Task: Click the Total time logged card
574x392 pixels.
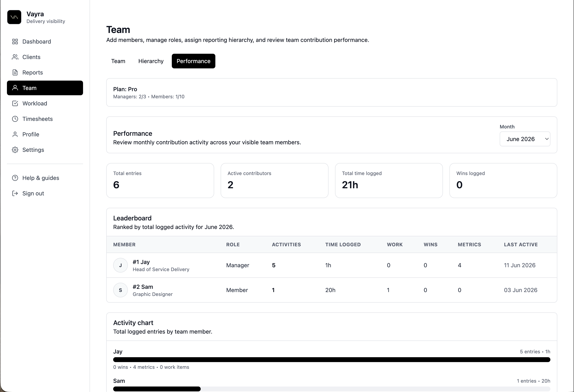Action: pyautogui.click(x=389, y=181)
